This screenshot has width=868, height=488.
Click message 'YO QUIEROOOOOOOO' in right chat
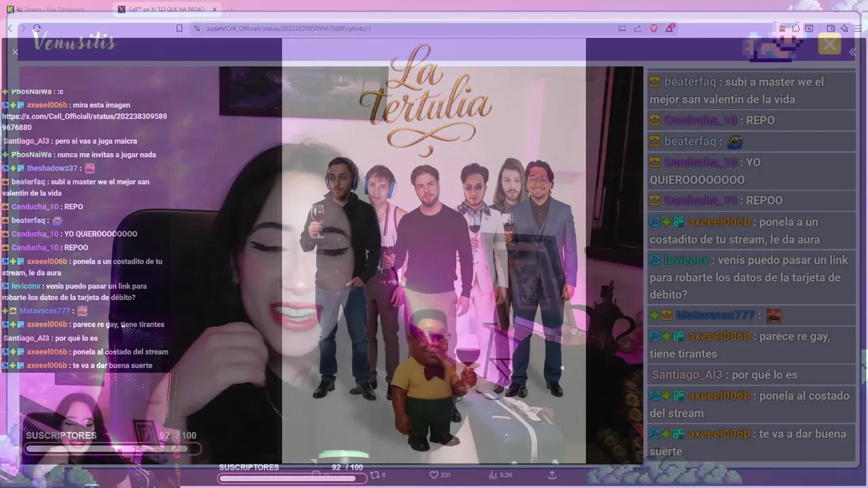(x=705, y=171)
